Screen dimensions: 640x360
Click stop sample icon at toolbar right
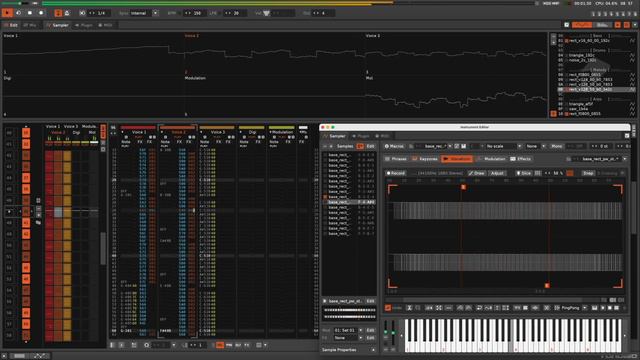[610, 308]
